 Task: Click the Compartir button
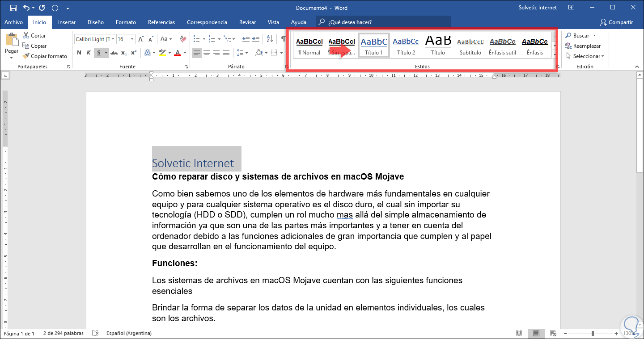[617, 22]
